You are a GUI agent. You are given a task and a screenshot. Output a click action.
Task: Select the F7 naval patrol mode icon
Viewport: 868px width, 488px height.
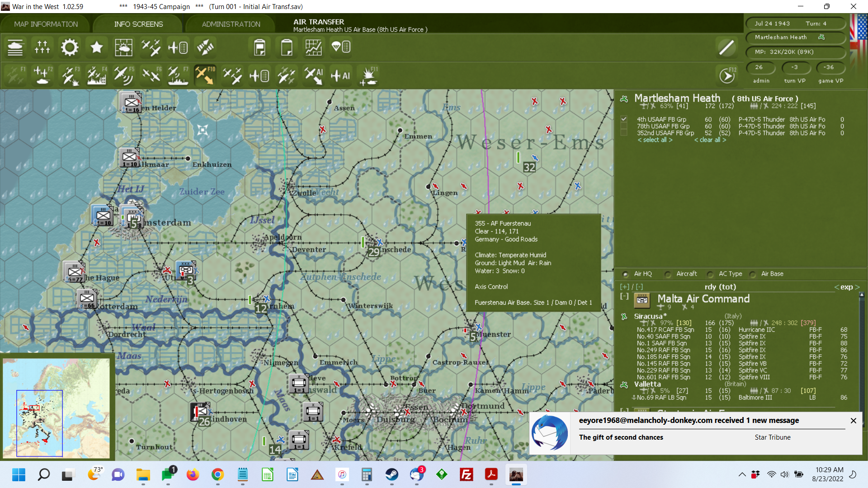[x=178, y=75]
